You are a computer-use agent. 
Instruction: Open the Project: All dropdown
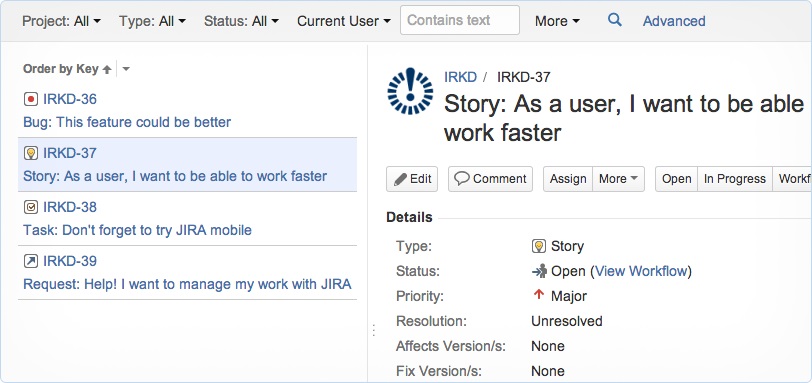[x=62, y=21]
